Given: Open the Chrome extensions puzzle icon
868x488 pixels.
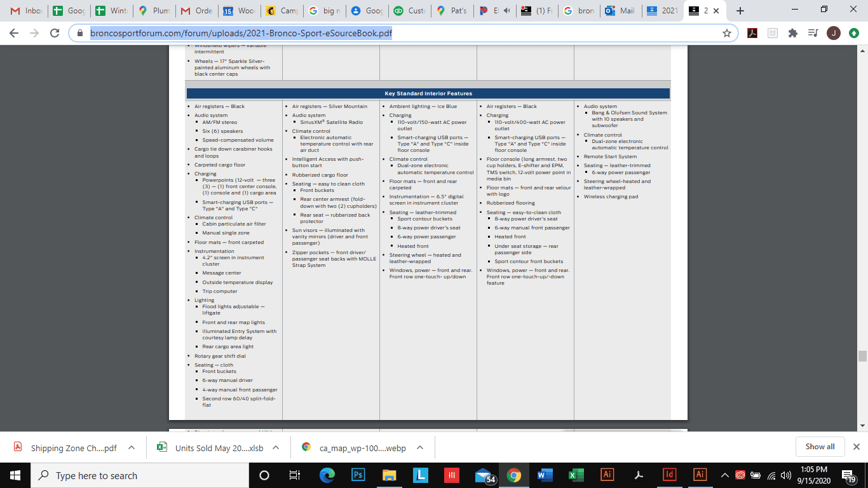Looking at the screenshot, I should click(x=792, y=33).
